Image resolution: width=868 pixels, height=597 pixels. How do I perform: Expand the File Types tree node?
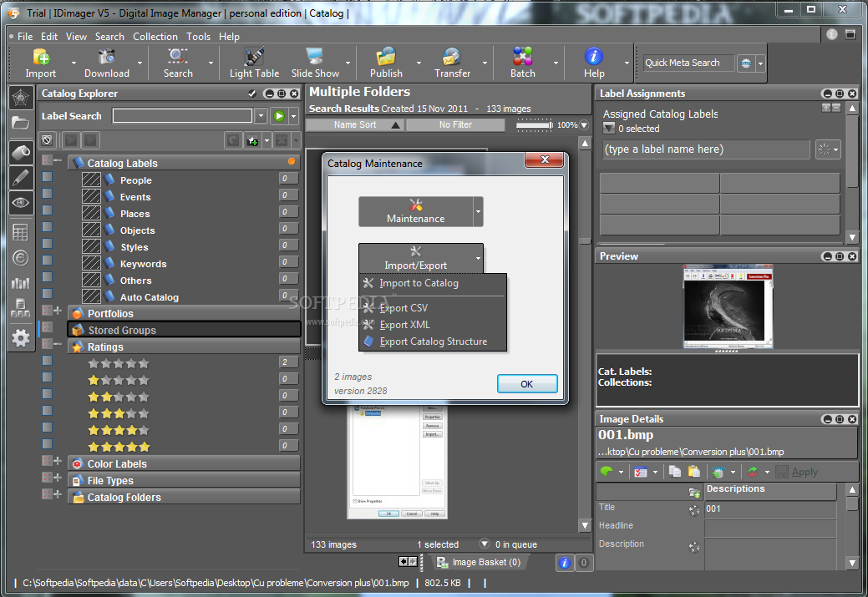tap(58, 478)
